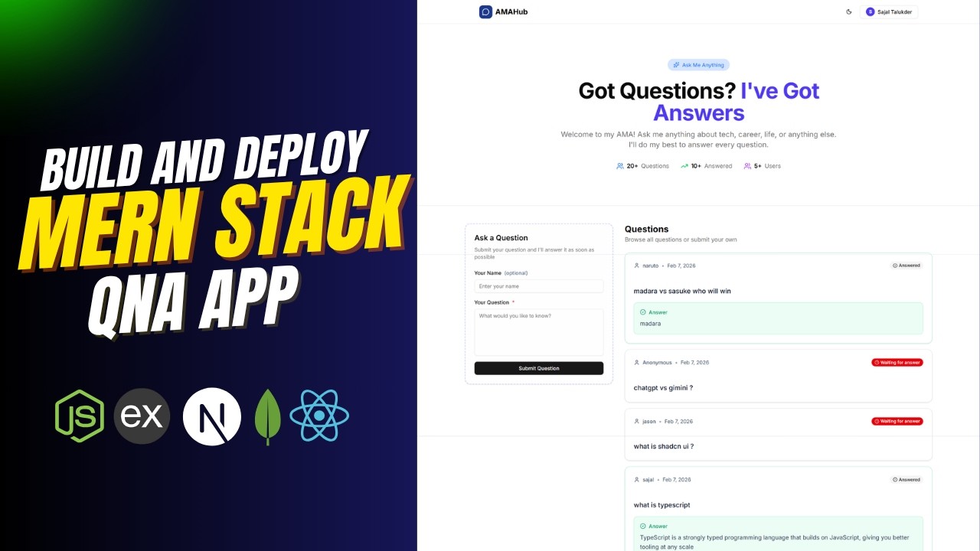This screenshot has width=980, height=551.
Task: Click the '5+ Users' stat text
Action: coord(768,166)
